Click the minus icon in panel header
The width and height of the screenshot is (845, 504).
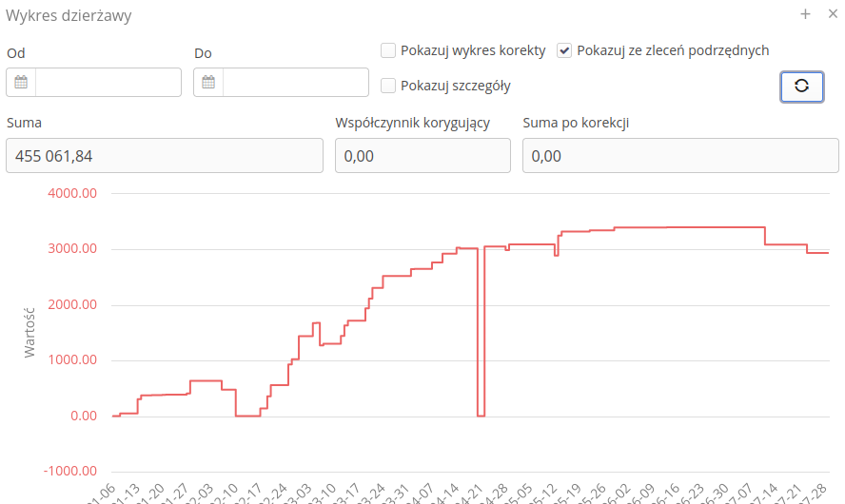point(828,14)
